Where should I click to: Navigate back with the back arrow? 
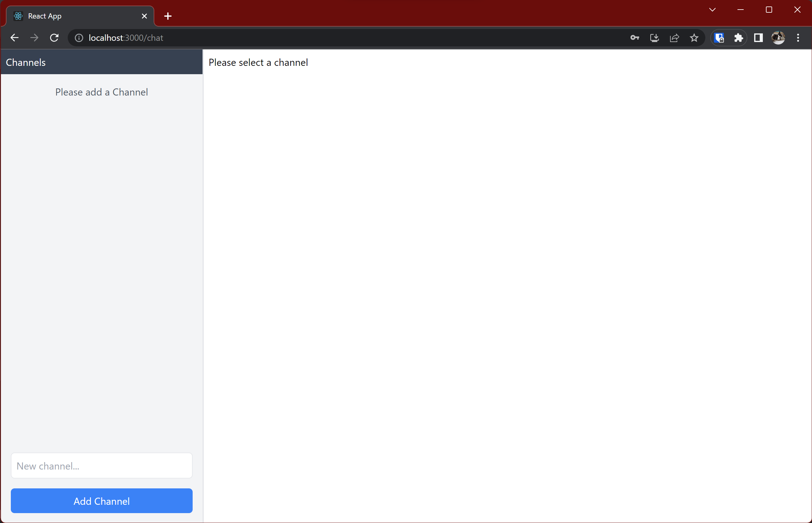click(x=14, y=38)
